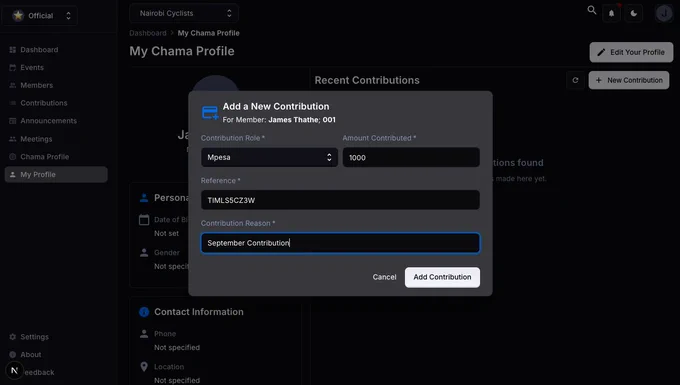Screen dimensions: 680x385
Task: Toggle dark mode moon icon
Action: click(x=634, y=13)
